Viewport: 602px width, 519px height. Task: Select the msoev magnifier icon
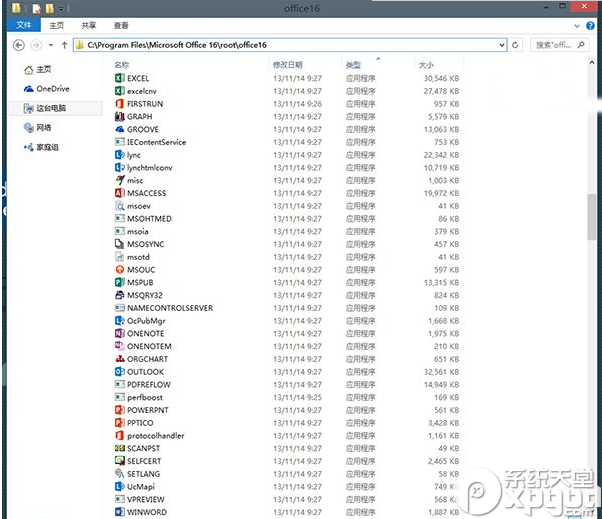(x=120, y=206)
